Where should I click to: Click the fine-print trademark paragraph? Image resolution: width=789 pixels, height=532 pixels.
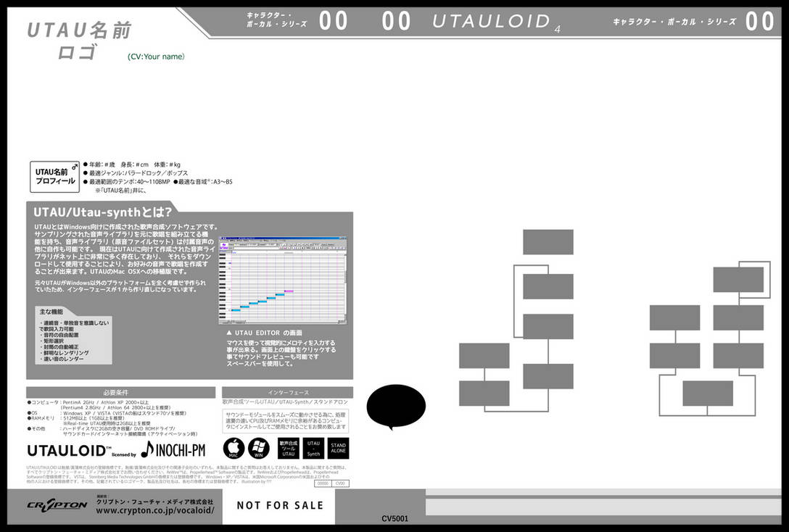[186, 474]
